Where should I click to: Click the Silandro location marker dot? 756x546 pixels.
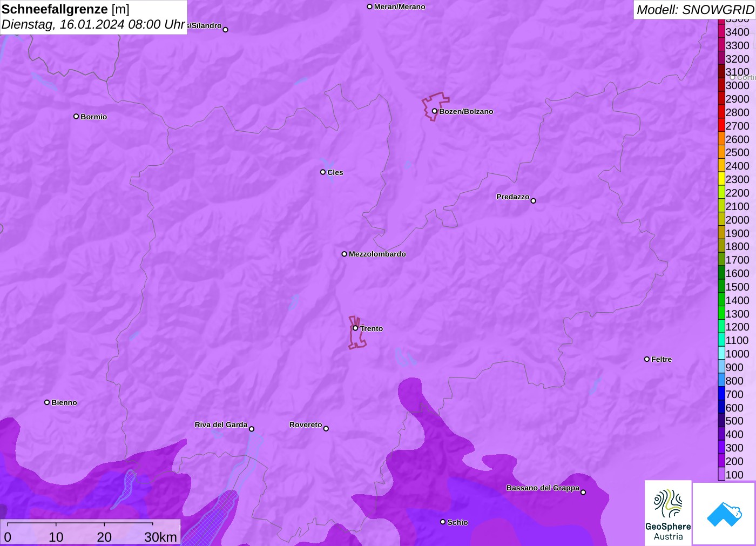pyautogui.click(x=226, y=30)
